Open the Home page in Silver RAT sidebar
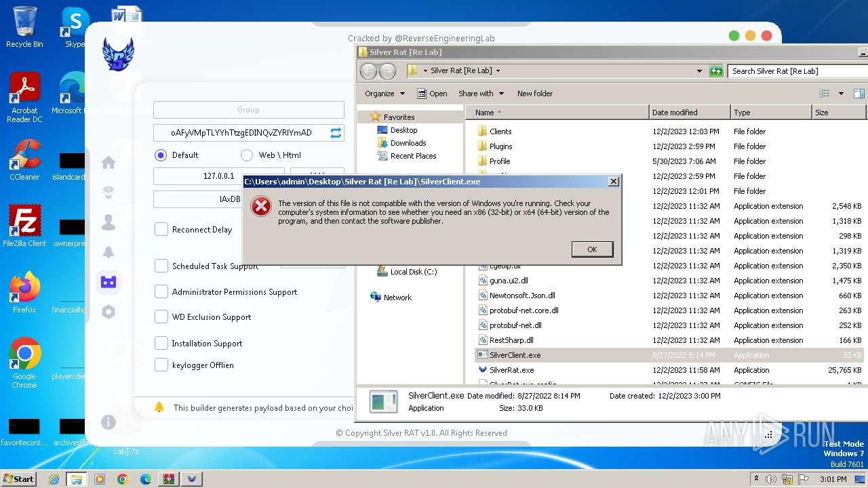Screen dimensions: 868x488 click(x=108, y=163)
